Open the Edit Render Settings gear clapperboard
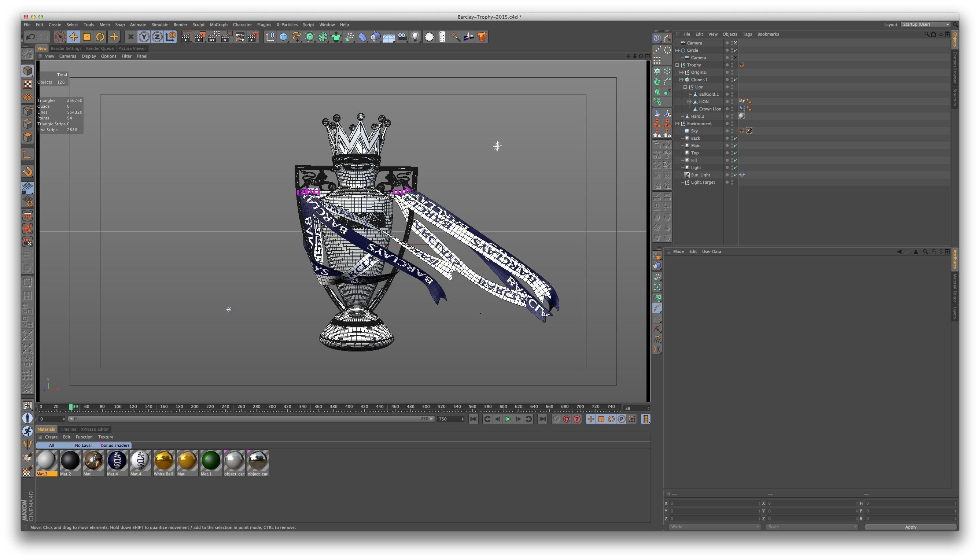The height and width of the screenshot is (560, 980). click(254, 37)
